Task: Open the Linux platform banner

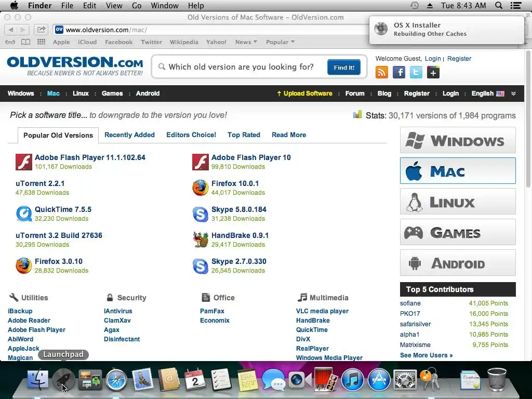Action: tap(458, 202)
